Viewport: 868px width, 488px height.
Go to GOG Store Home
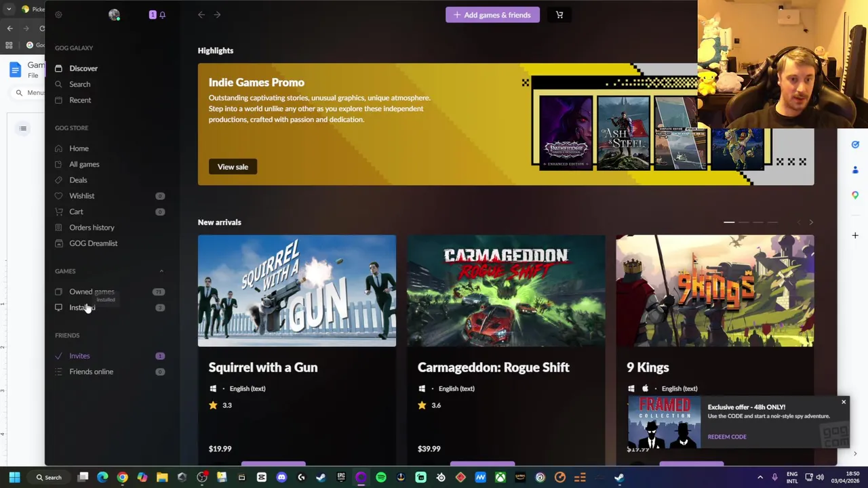[79, 148]
